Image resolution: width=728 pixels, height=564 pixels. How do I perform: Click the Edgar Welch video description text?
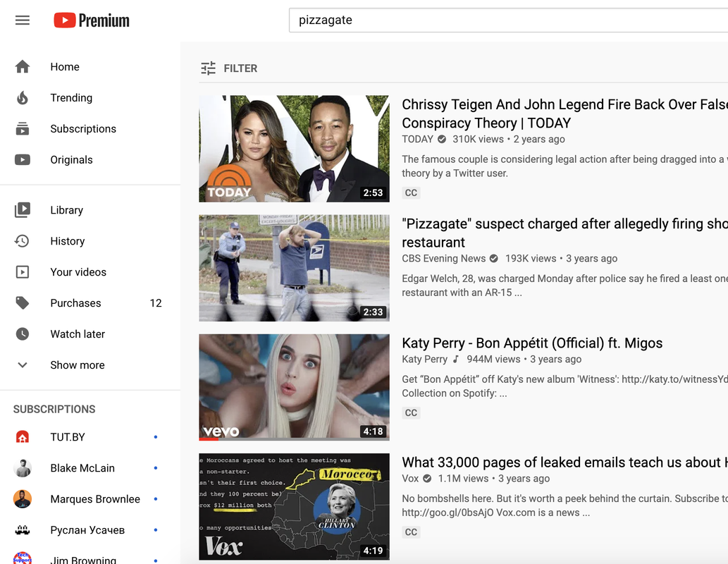pos(564,286)
